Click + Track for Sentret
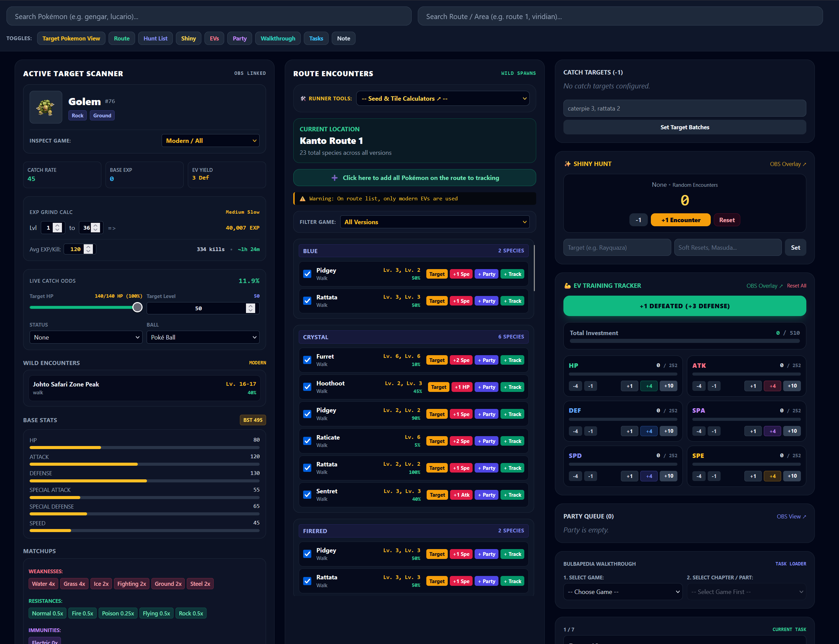The width and height of the screenshot is (839, 644). click(x=512, y=495)
